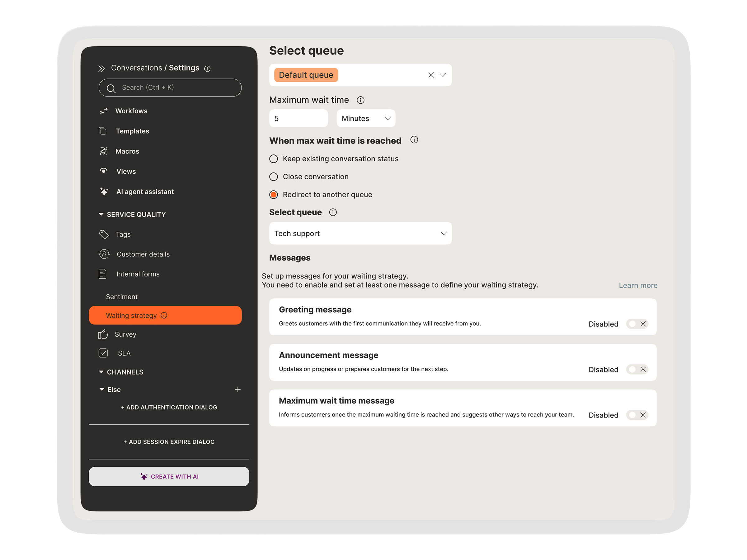Collapse the SERVICE QUALITY section
This screenshot has width=747, height=560.
pos(101,214)
